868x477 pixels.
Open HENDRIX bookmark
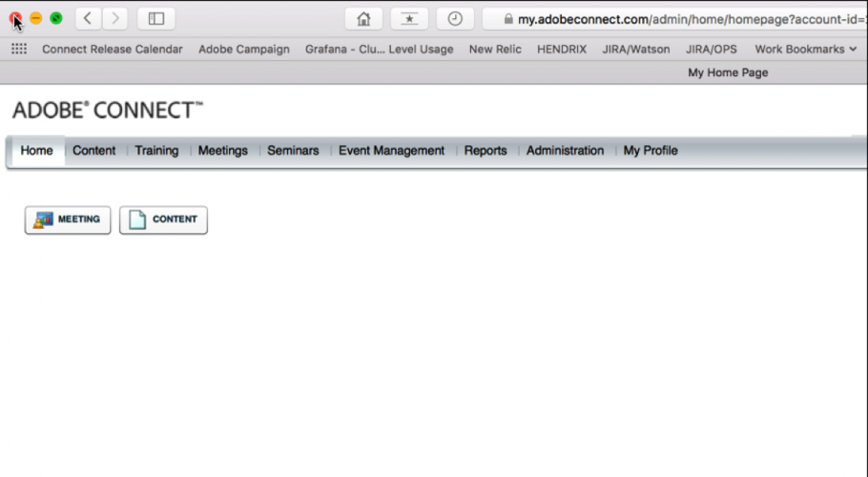tap(562, 50)
